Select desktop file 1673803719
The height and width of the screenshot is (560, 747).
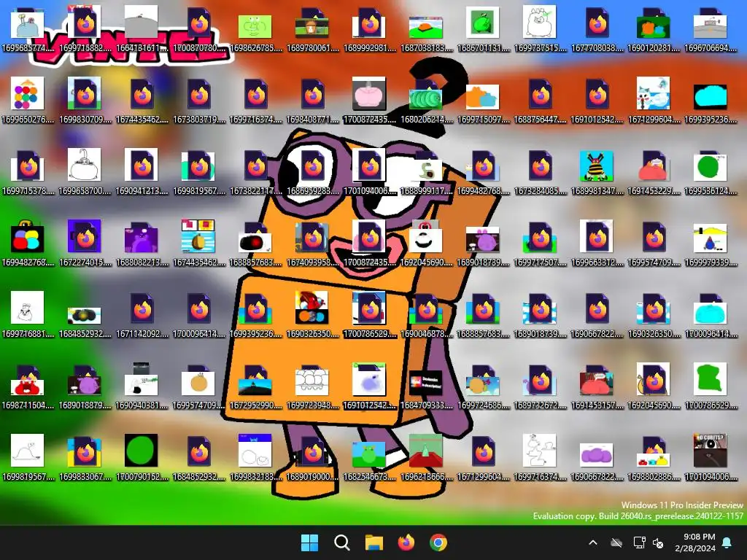(x=198, y=101)
